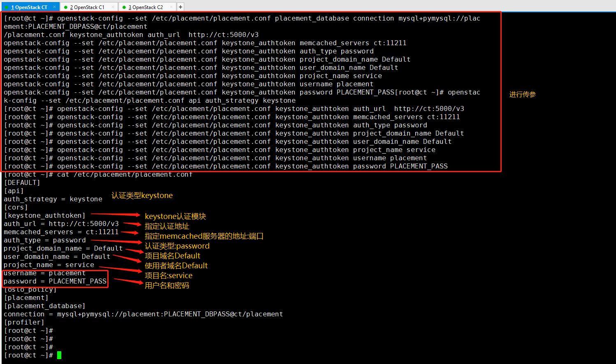
Task: Click the 'memcached_servers = ct:11211' output line
Action: tap(61, 232)
